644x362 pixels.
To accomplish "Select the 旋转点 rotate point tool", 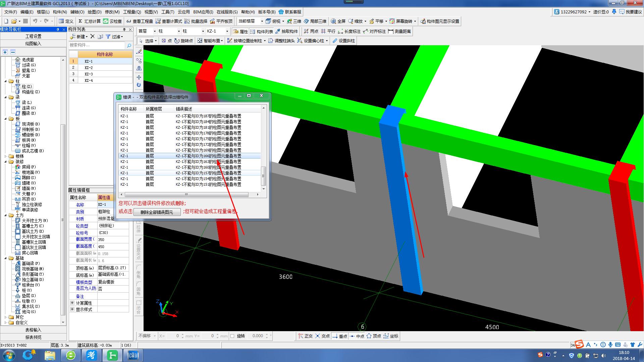I will click(183, 41).
